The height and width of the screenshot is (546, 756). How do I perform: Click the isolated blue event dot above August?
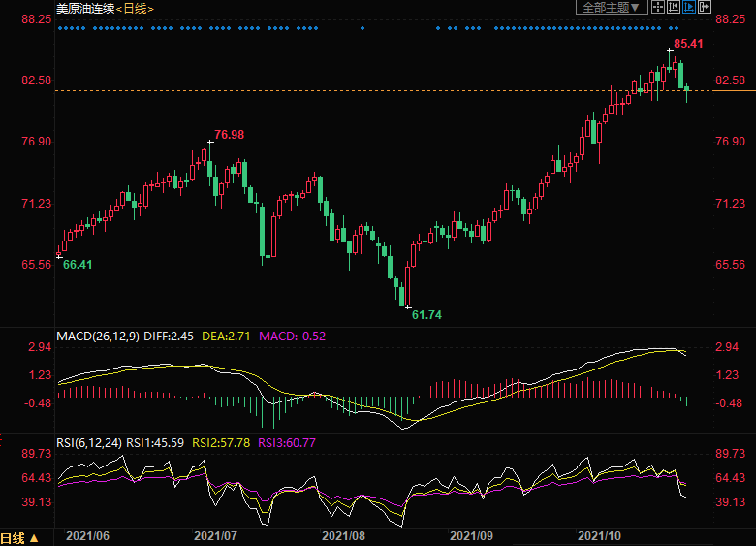click(x=362, y=28)
